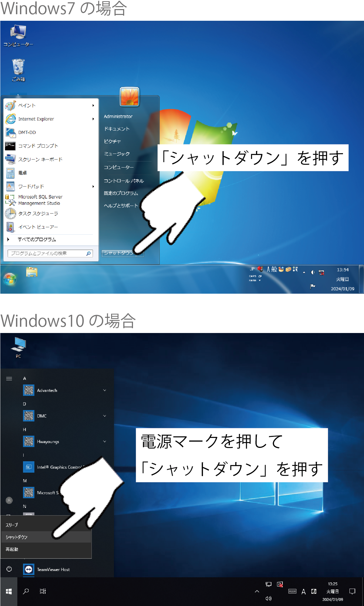Open the Internet Explorer submenu arrow
Viewport: 364px width, 606px height.
point(93,119)
